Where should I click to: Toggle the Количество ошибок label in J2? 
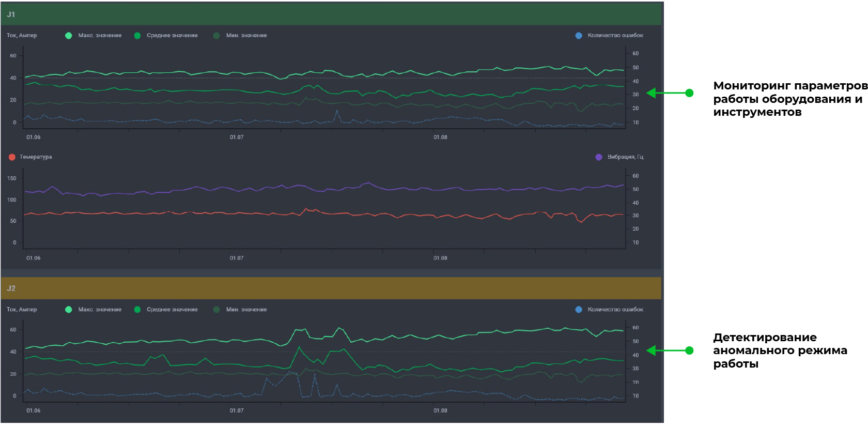[615, 310]
